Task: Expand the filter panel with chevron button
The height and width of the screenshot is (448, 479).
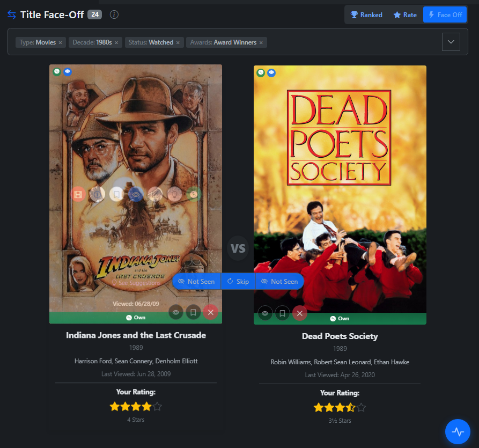Action: [x=451, y=42]
